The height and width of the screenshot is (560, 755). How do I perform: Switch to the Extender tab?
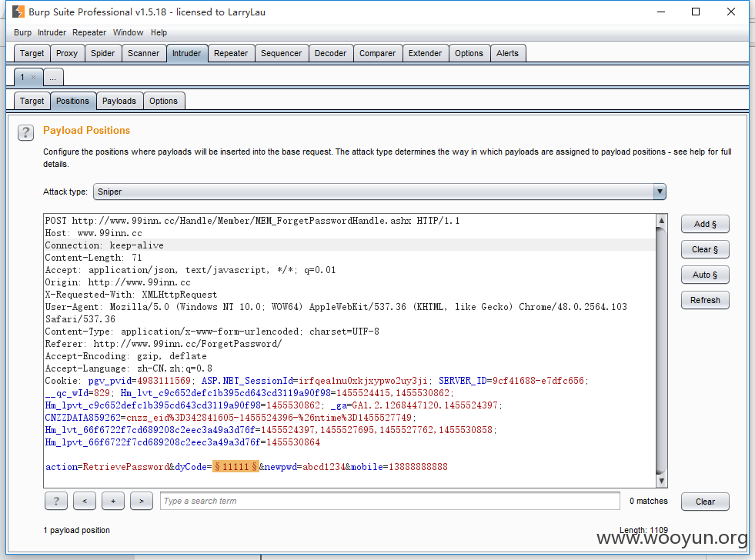coord(425,53)
